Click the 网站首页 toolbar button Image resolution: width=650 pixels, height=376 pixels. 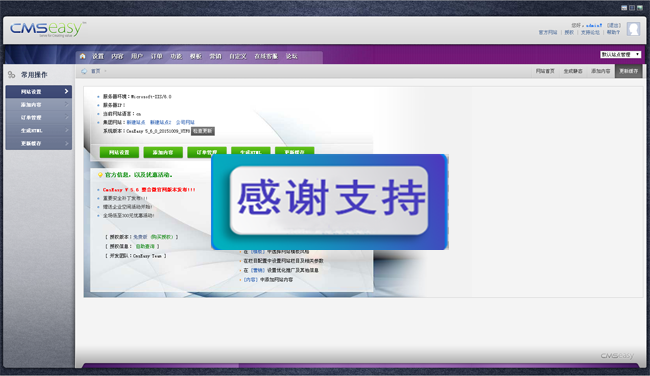(545, 71)
